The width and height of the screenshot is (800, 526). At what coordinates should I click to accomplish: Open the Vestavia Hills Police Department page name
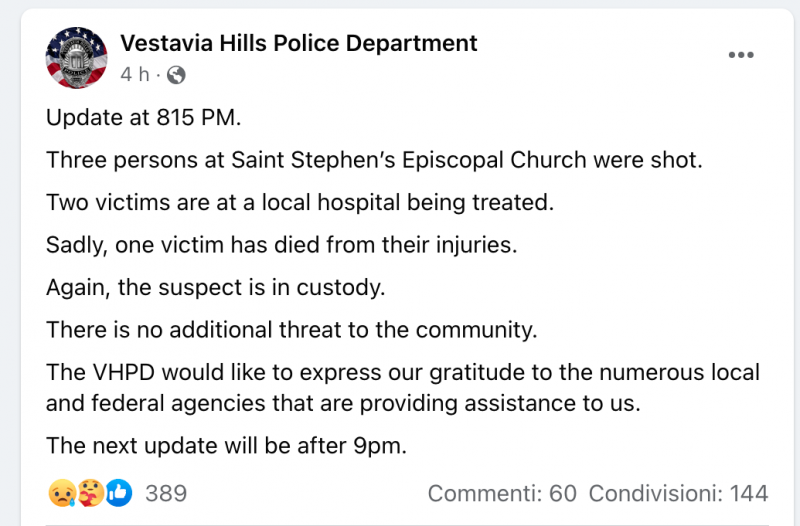pyautogui.click(x=298, y=43)
